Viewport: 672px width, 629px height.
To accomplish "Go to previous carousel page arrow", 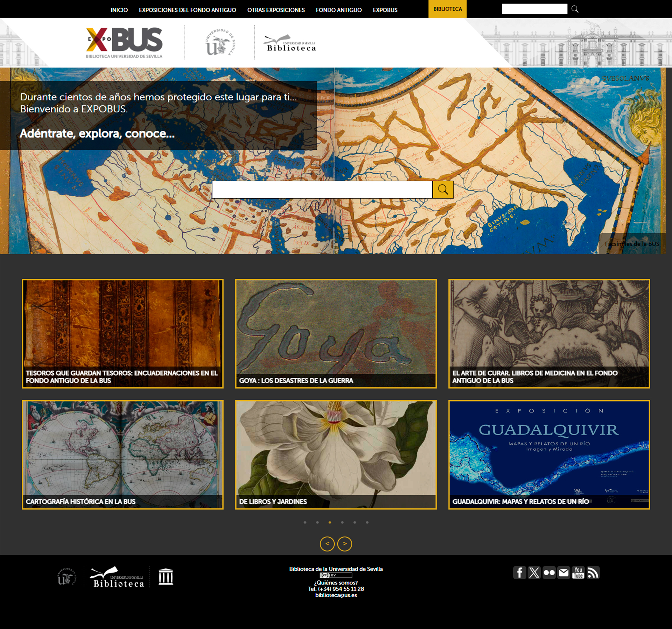I will click(327, 544).
